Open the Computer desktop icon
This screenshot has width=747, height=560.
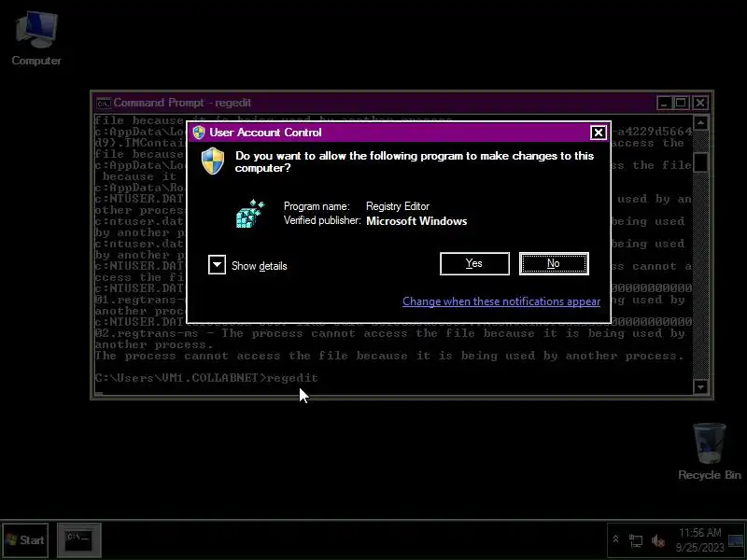[36, 38]
